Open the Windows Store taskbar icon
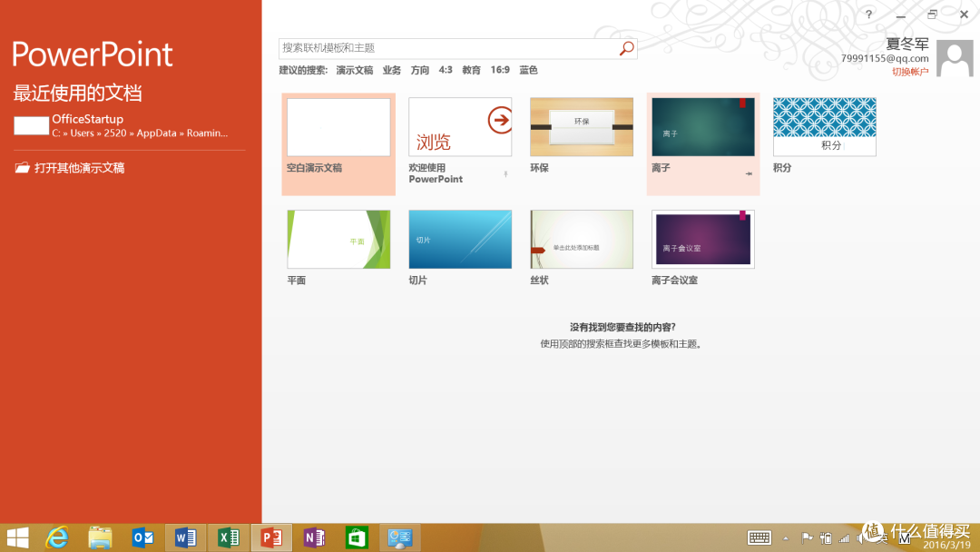980x552 pixels. point(357,537)
